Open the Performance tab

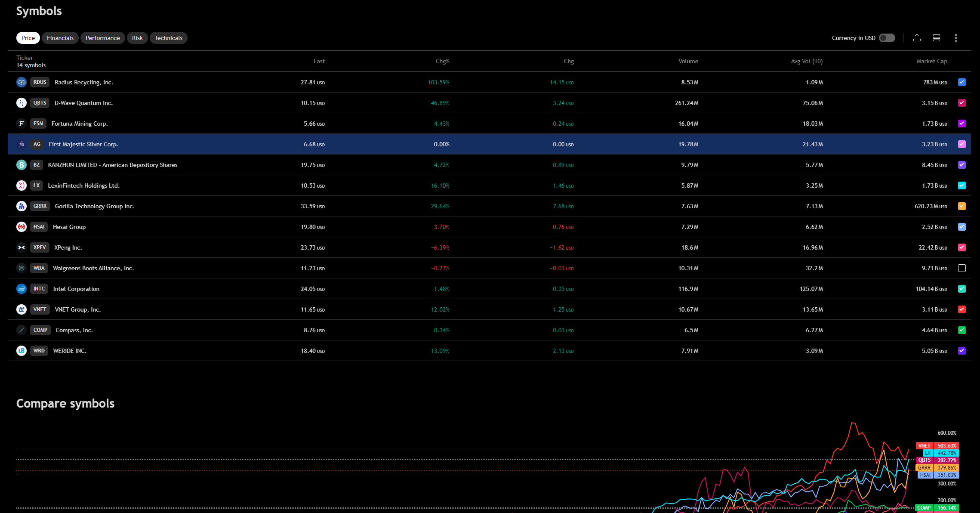(102, 38)
